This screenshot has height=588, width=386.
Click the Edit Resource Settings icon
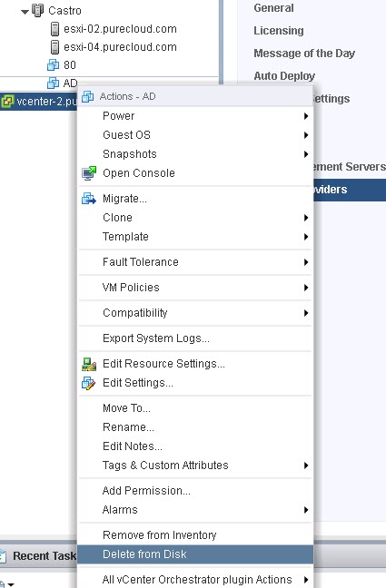click(89, 364)
